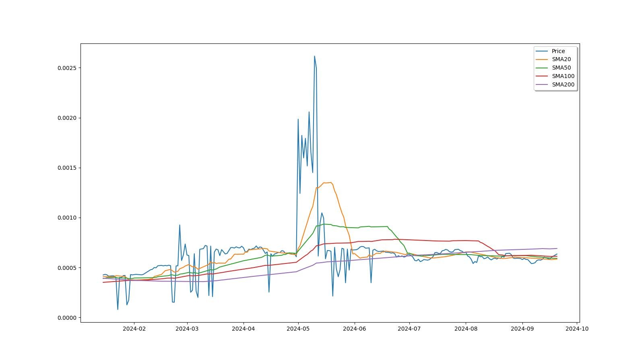
Task: Click the 2024-09 x-axis label
Action: point(522,329)
